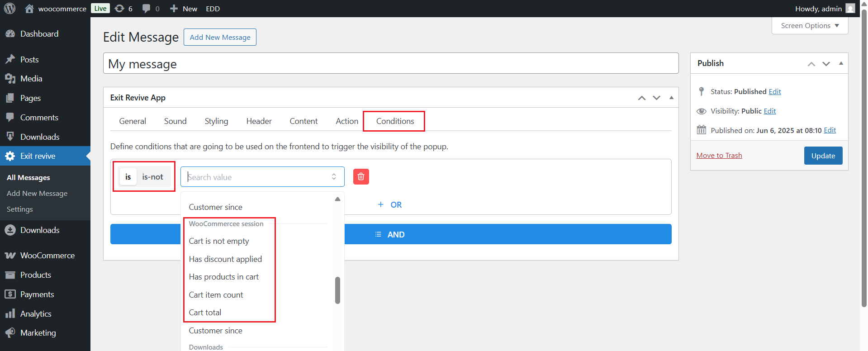Toggle the Publish panel collapse arrow
Viewport: 868px width, 351px height.
(841, 63)
